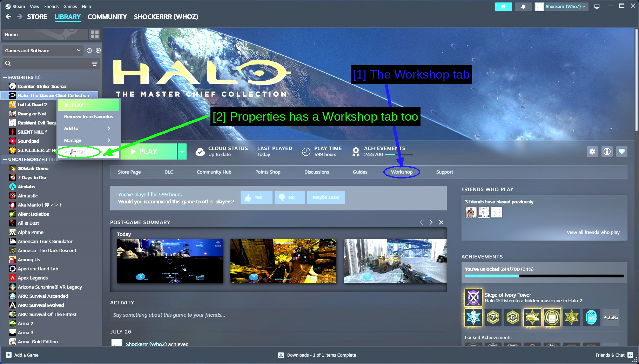The height and width of the screenshot is (364, 639).
Task: Select Left 4 Dead 2 in favorites
Action: pyautogui.click(x=32, y=105)
